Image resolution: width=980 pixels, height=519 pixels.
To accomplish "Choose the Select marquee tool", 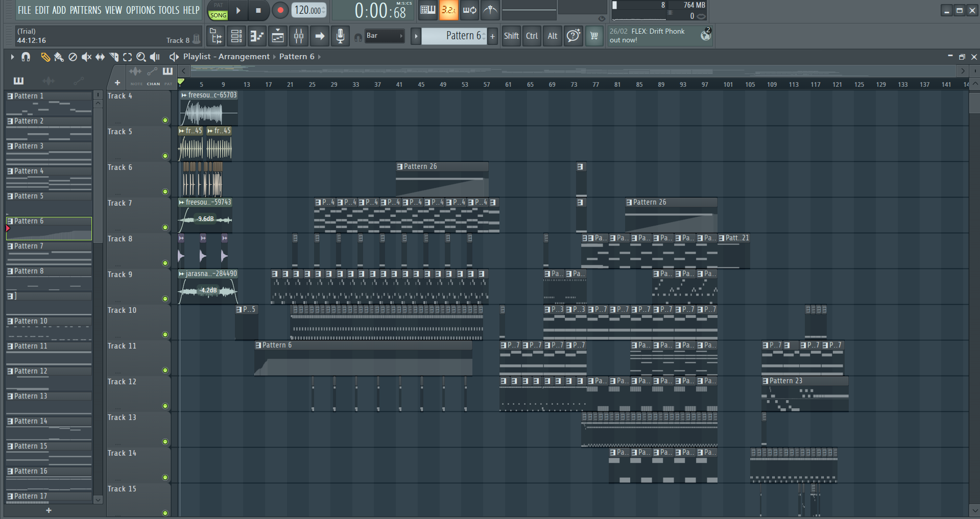I will coord(128,57).
